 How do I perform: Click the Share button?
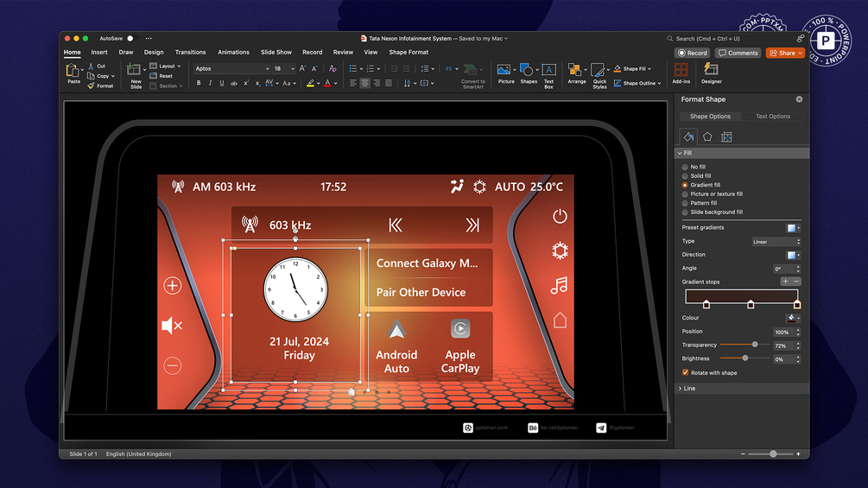pos(785,53)
